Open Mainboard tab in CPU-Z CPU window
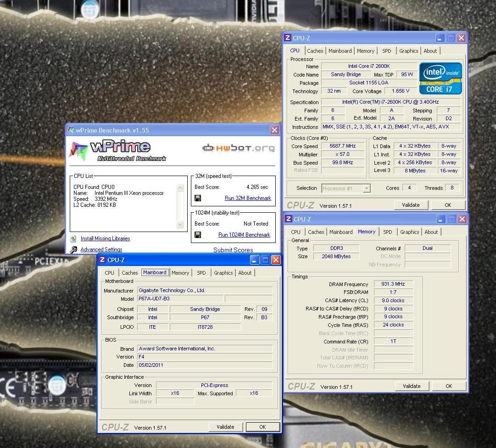496x448 pixels. 340,51
